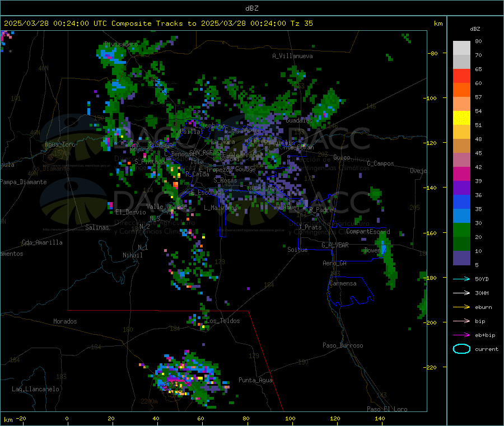This screenshot has width=504, height=426.
Task: Click the 'Salinas' place label
Action: [97, 227]
